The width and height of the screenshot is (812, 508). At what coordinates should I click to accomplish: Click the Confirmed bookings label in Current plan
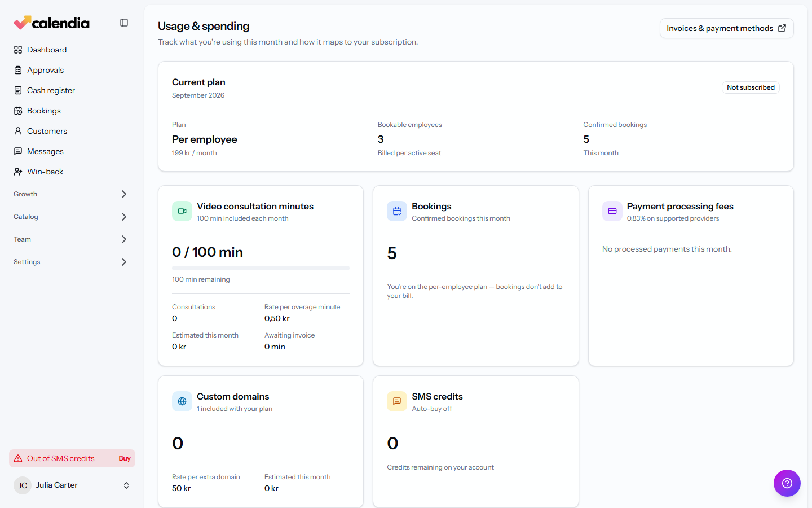(x=615, y=125)
